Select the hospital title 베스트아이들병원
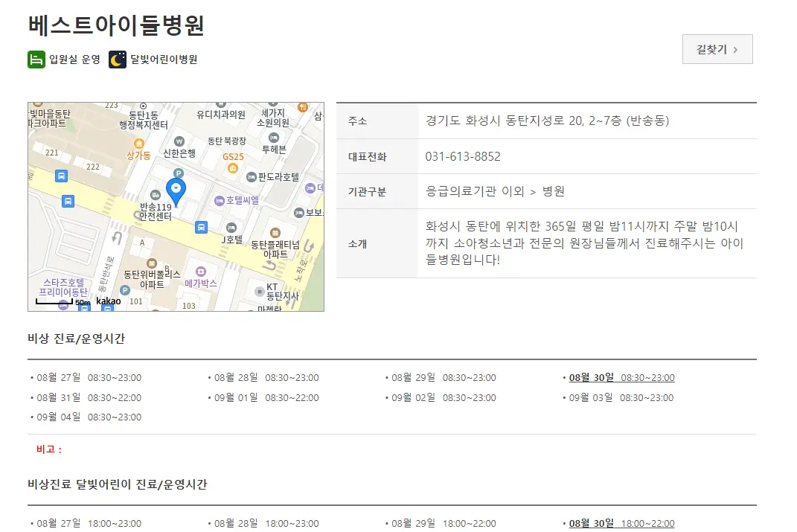Screen dimensions: 797x532 click(116, 24)
